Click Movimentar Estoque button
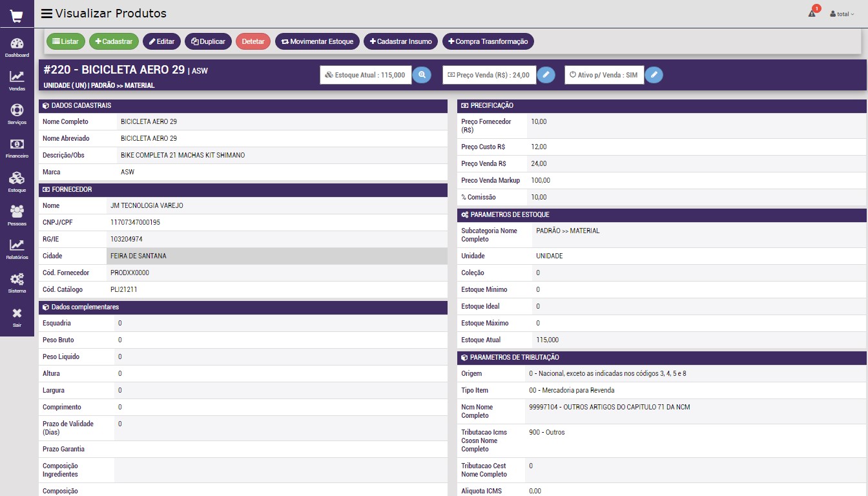868x496 pixels. 317,41
